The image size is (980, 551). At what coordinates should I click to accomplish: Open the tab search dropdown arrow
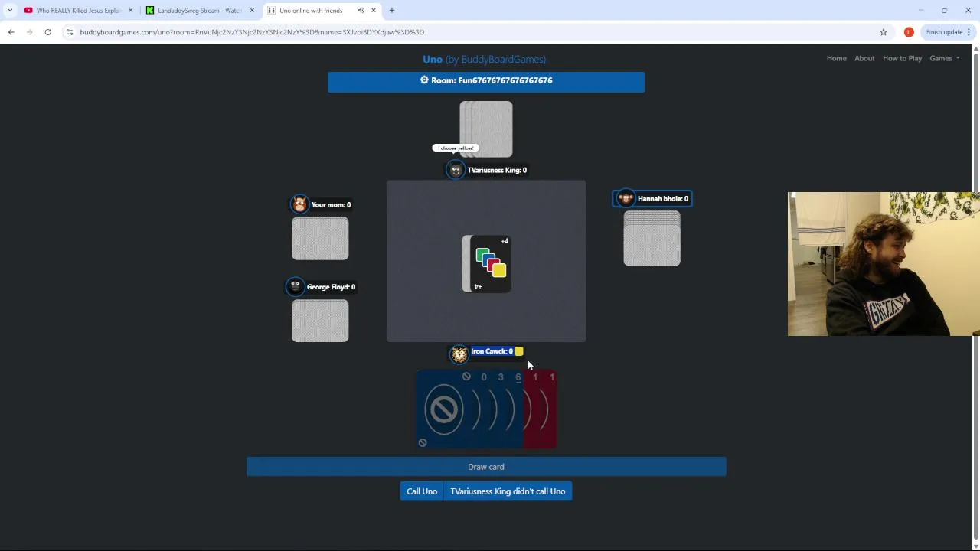10,11
